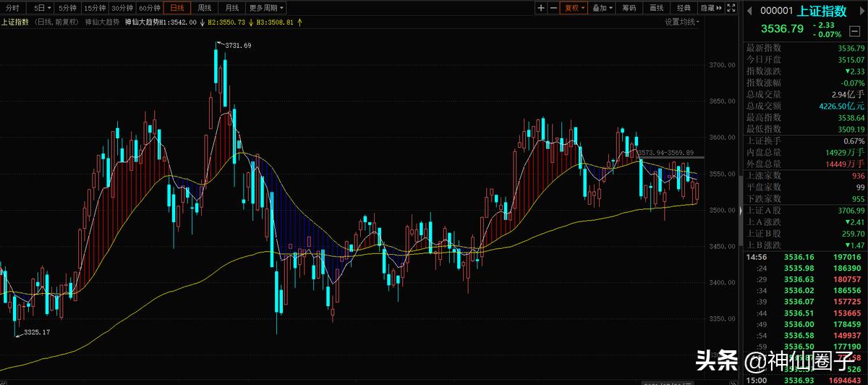Switch to 周线 weekly tab
The image size is (868, 385).
click(205, 8)
